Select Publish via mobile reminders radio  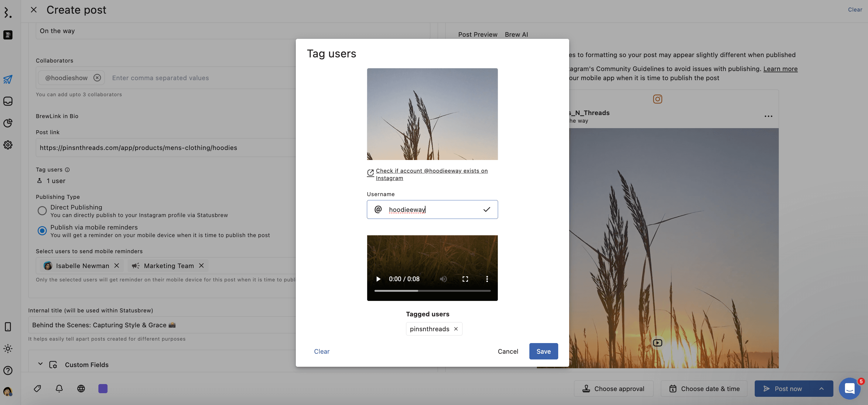click(x=42, y=231)
